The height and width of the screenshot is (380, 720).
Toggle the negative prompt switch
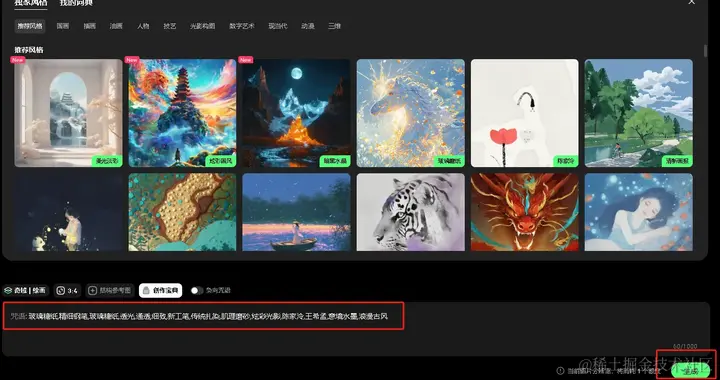196,291
